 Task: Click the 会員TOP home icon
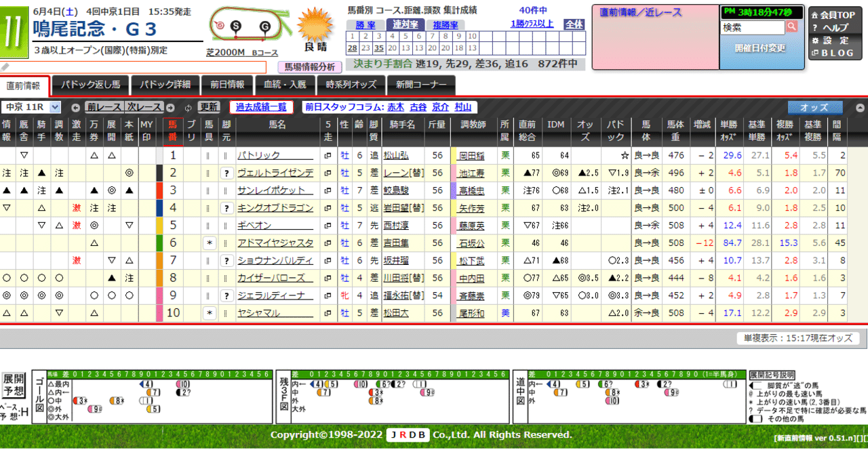point(814,15)
